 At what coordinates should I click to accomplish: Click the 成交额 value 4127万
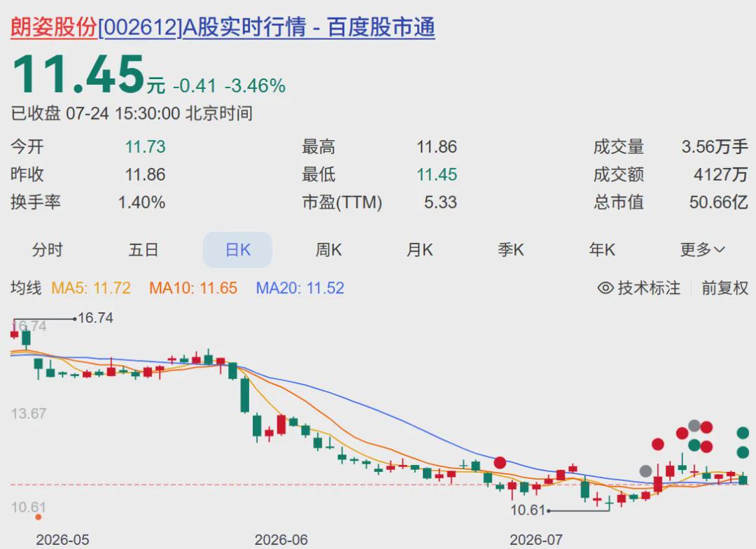[721, 174]
